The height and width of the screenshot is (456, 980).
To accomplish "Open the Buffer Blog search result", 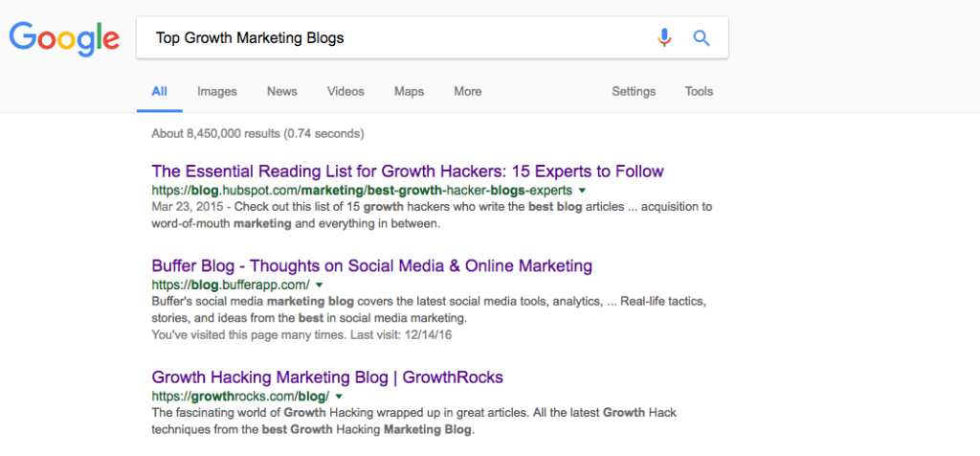I will click(371, 265).
